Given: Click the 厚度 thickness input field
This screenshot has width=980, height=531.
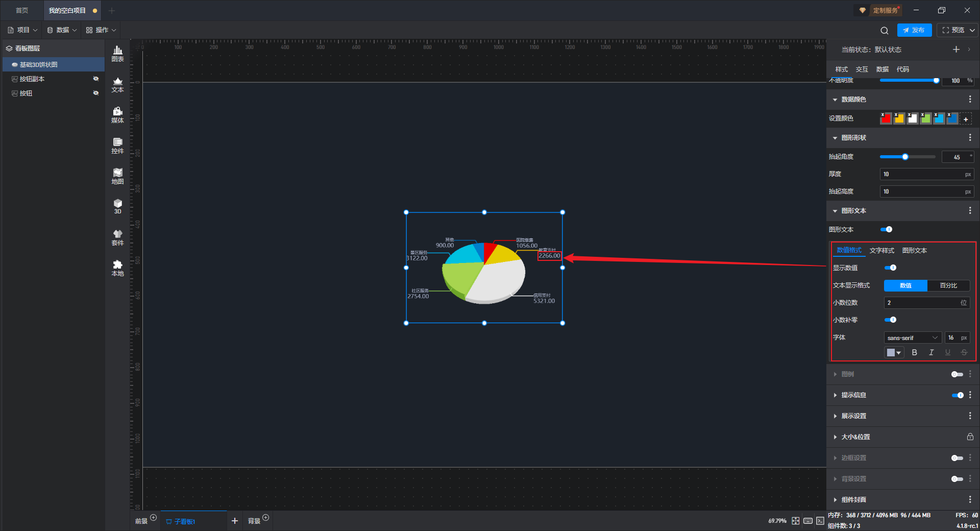Looking at the screenshot, I should [x=927, y=175].
